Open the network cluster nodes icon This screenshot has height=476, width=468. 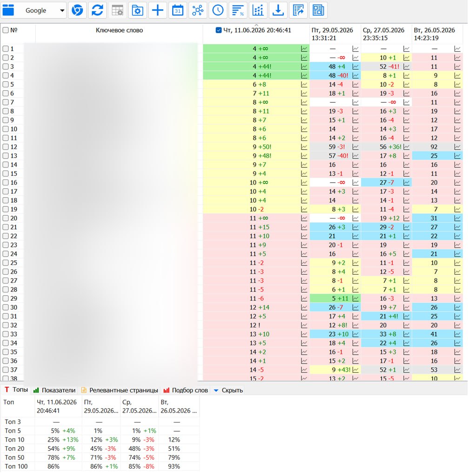[198, 10]
